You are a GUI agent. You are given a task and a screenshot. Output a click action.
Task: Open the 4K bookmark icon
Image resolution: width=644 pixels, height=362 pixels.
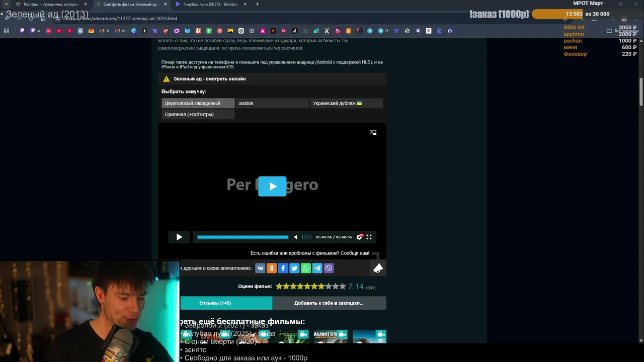pos(284,31)
